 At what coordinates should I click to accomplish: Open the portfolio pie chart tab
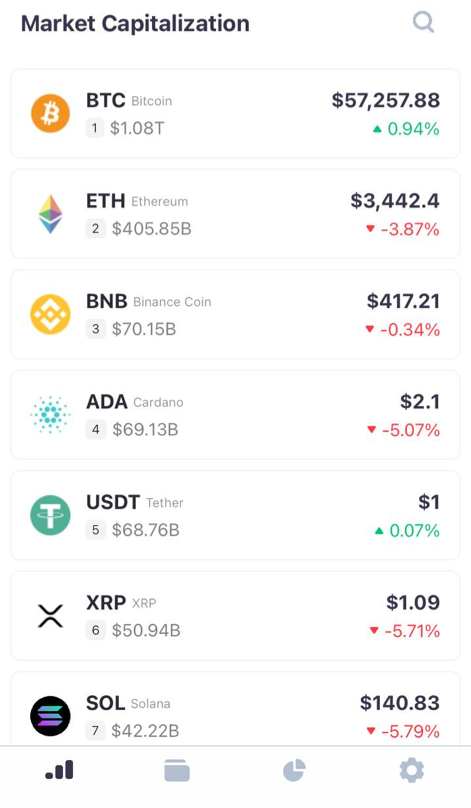[294, 771]
